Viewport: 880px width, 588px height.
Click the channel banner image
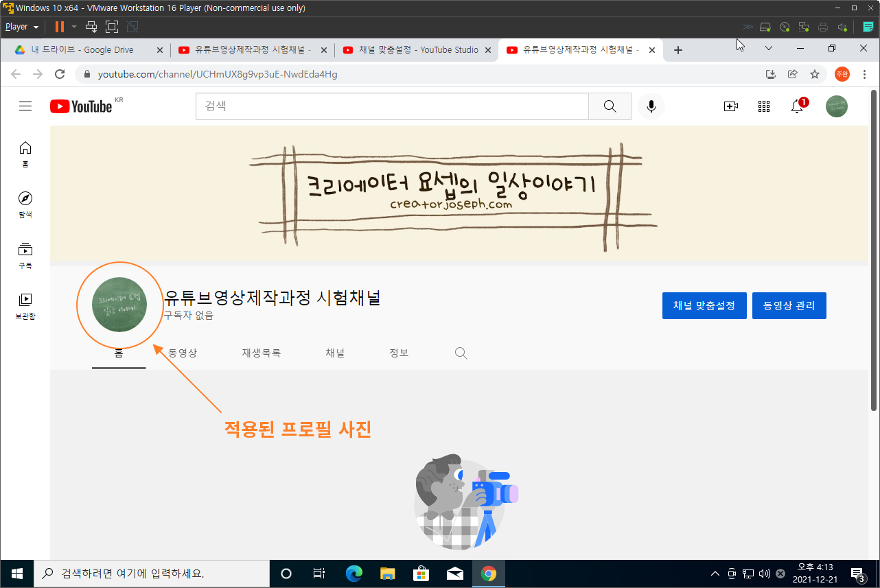[x=460, y=193]
